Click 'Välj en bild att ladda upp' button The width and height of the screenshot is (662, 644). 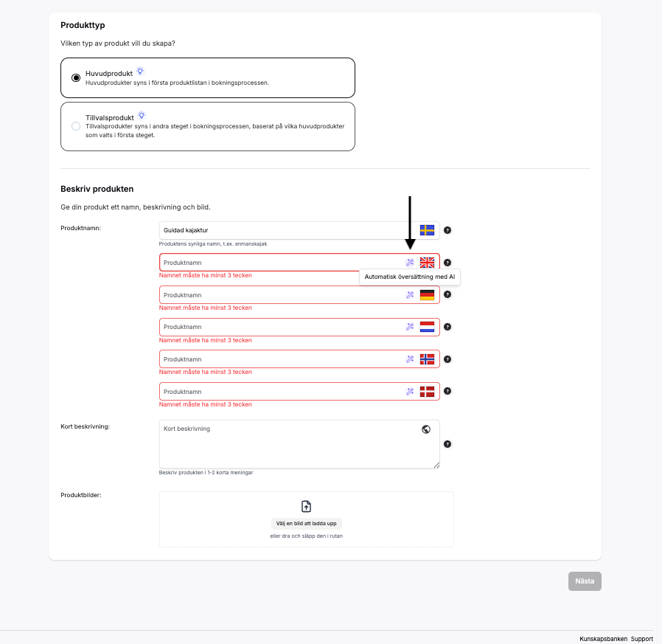pyautogui.click(x=306, y=524)
